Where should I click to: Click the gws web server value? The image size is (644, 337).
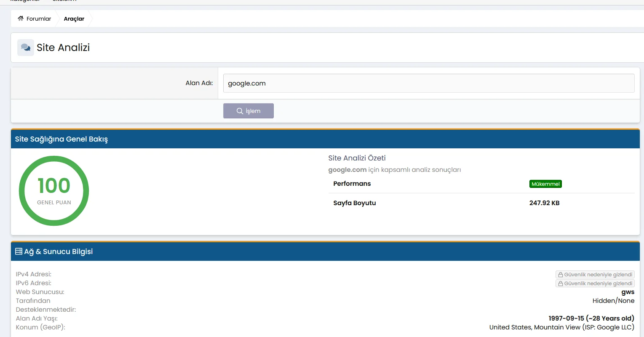[x=628, y=292]
